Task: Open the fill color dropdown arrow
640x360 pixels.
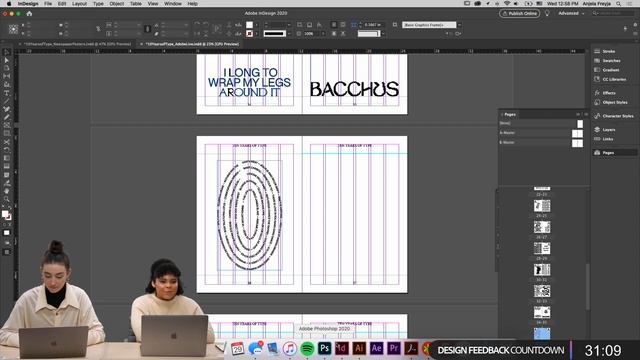Action: point(256,25)
